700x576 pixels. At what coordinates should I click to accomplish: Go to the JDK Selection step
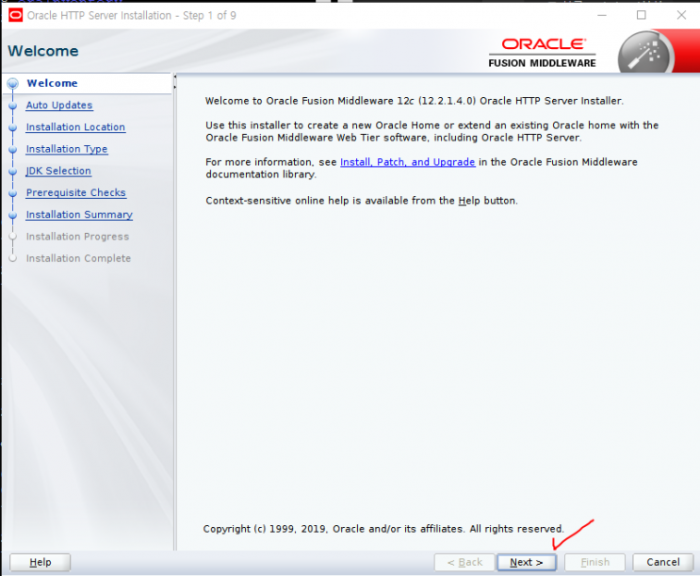pos(58,171)
